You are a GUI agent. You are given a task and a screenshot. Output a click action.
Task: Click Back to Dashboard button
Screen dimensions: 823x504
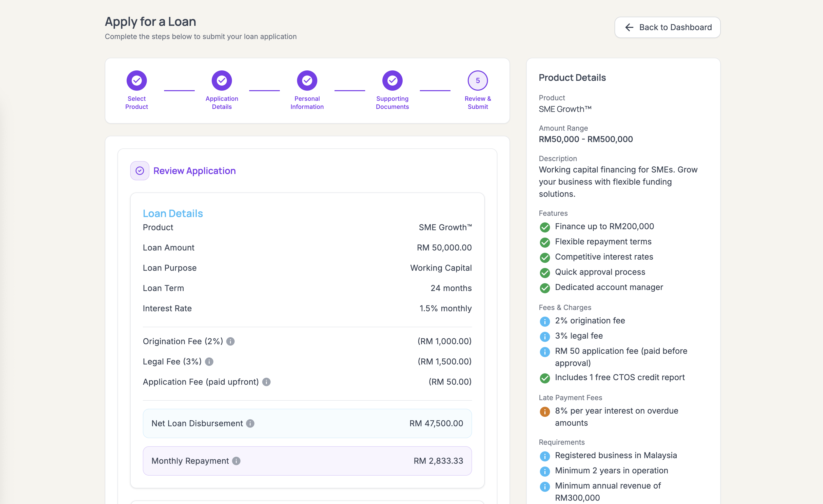coord(667,27)
